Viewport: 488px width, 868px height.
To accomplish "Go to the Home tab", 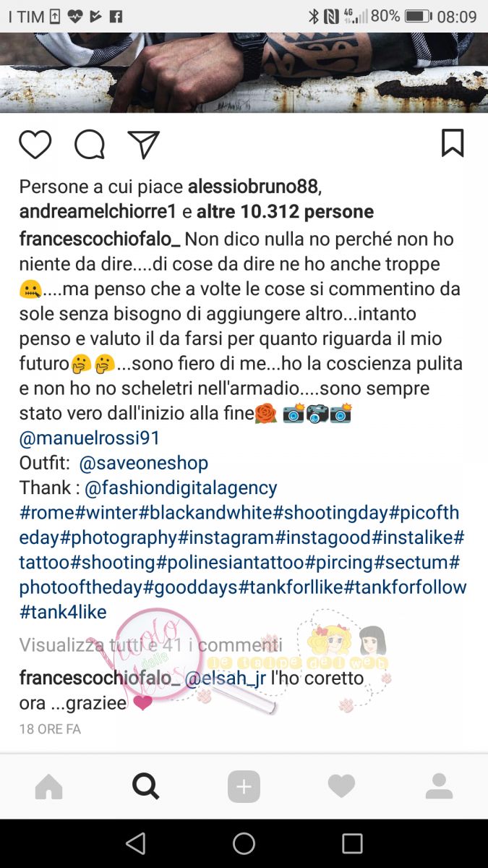I will pos(49,786).
